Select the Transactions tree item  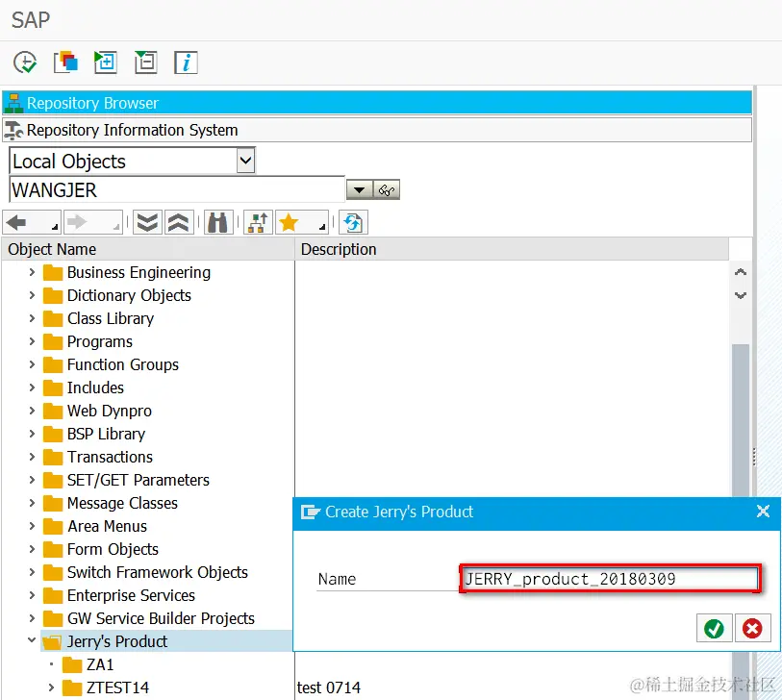click(110, 457)
